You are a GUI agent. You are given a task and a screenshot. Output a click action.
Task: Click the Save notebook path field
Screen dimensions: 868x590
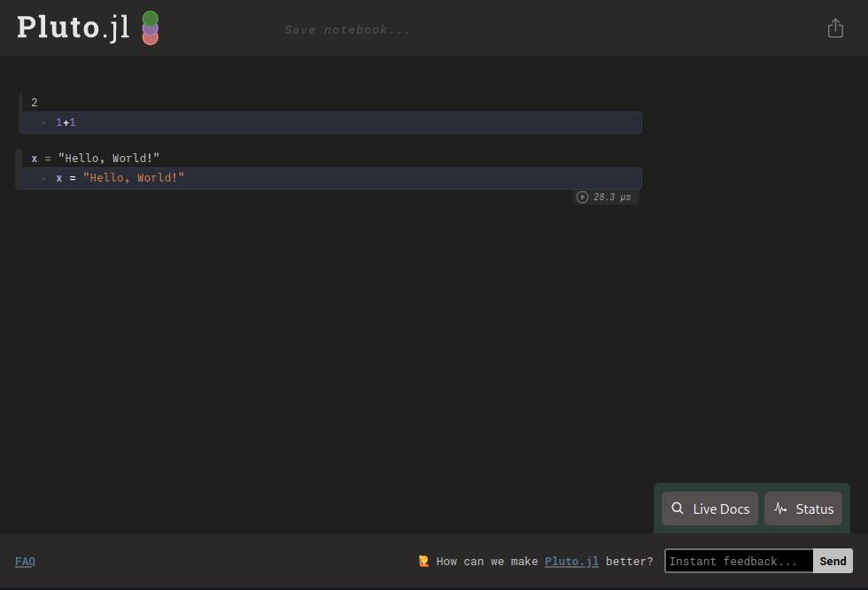[x=347, y=30]
